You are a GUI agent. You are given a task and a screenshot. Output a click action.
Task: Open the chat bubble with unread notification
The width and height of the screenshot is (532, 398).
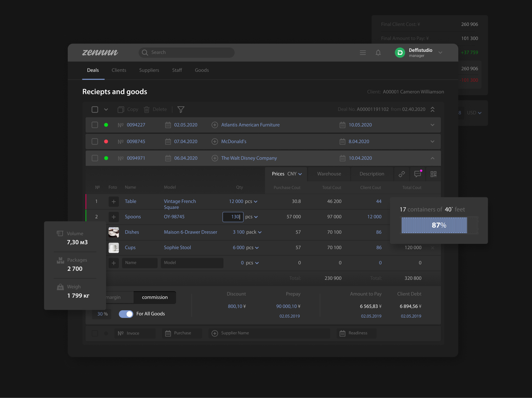(x=417, y=174)
